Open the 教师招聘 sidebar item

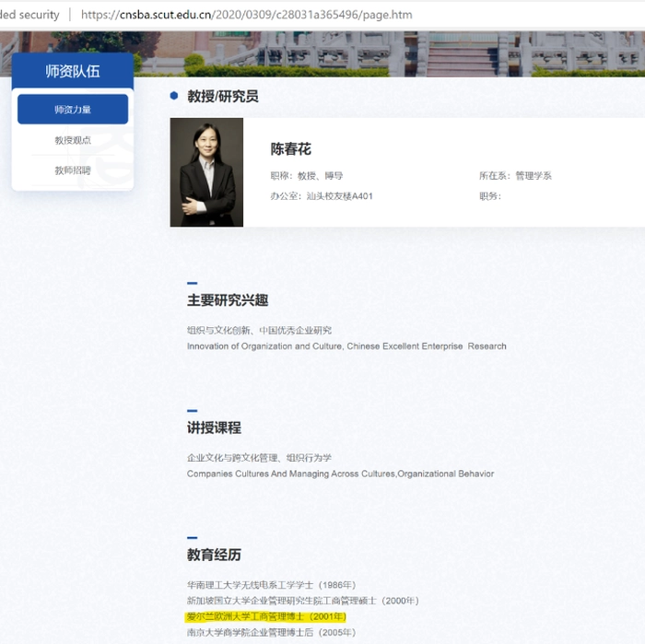[73, 170]
